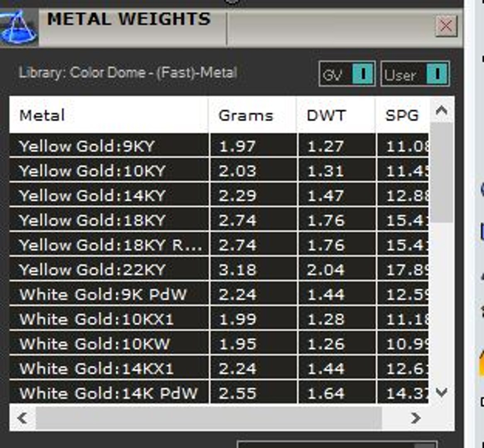
Task: Select the Yellow Gold:9KY row
Action: point(219,146)
